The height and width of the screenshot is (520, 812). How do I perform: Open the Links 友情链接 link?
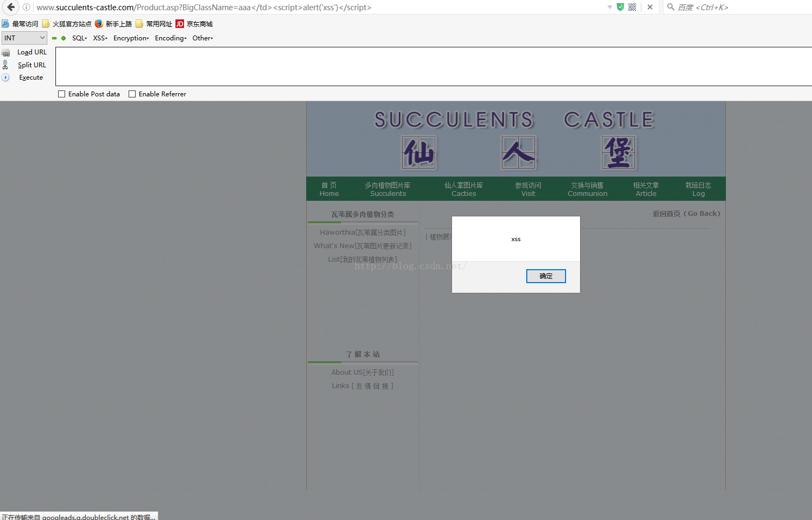[363, 386]
